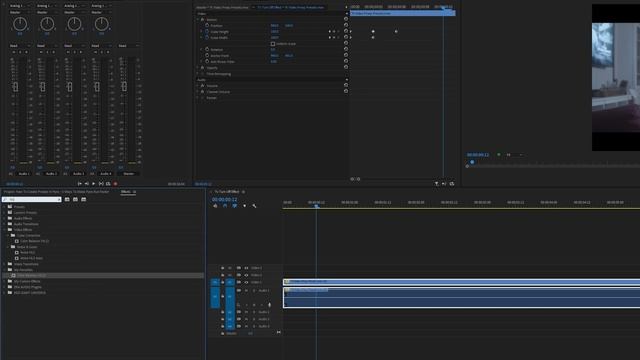Open the Audio 2 automation mode Read dropdown
Viewport: 640px width, 360px height.
point(47,46)
